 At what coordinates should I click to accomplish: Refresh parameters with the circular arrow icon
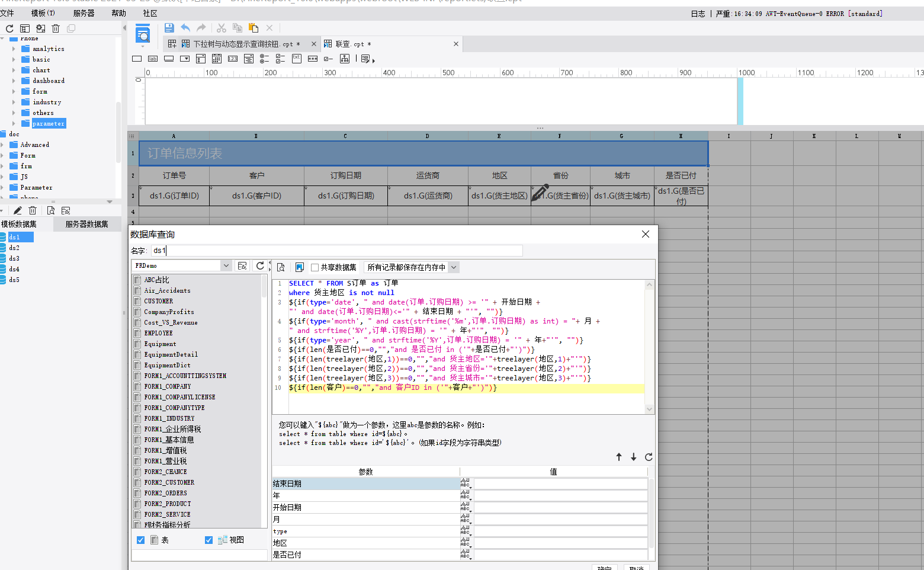(649, 457)
